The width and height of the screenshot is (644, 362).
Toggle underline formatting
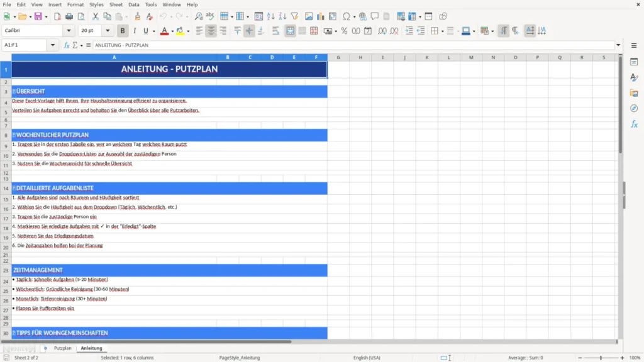(145, 31)
